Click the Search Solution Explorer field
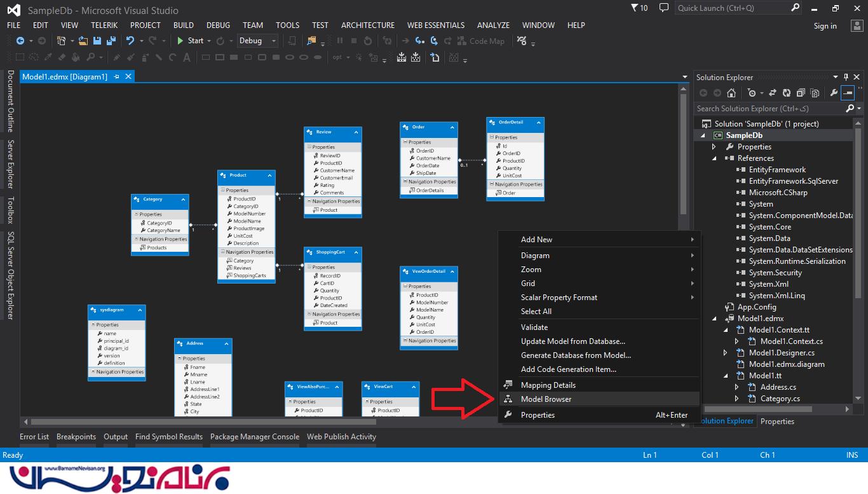The image size is (868, 494). click(769, 109)
